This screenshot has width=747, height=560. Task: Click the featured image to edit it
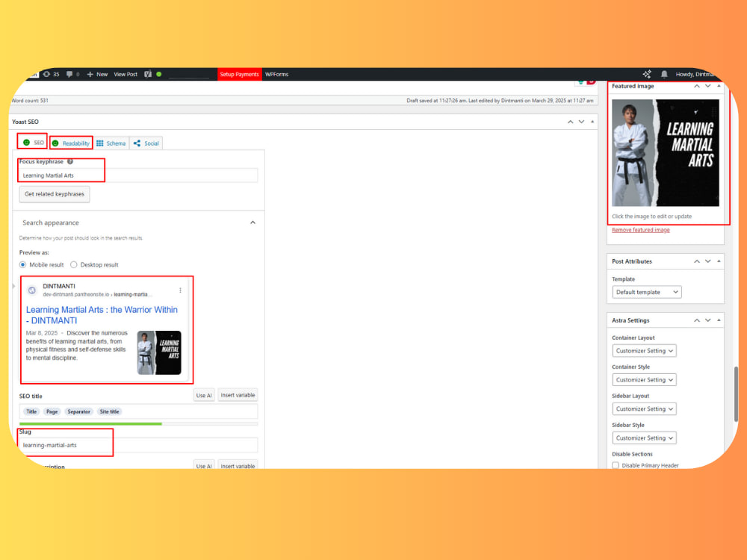665,153
